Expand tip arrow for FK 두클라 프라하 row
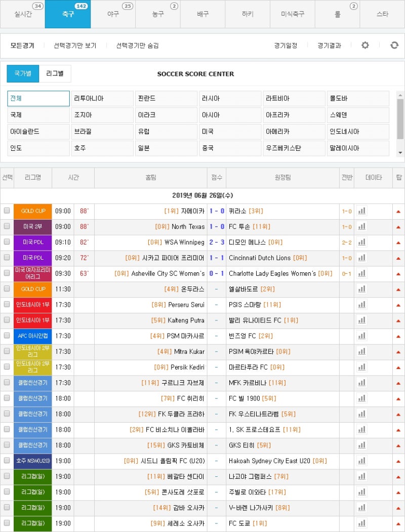The image size is (405, 532). click(x=398, y=414)
